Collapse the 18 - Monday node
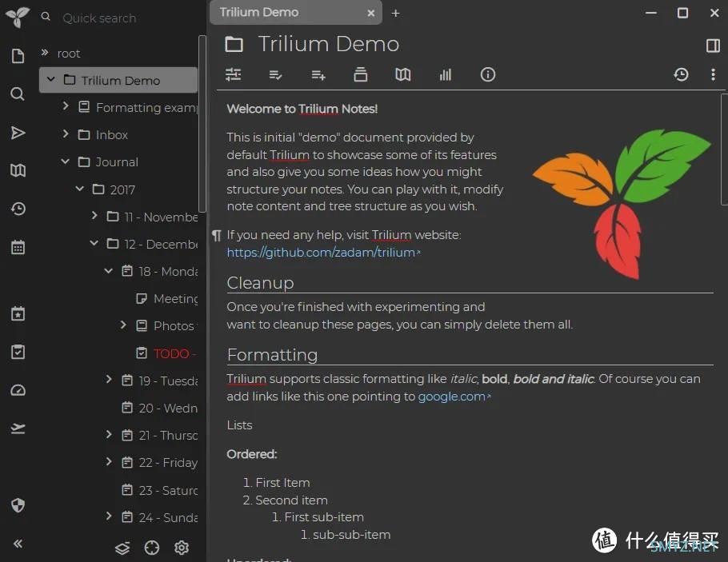This screenshot has height=562, width=728. tap(109, 270)
